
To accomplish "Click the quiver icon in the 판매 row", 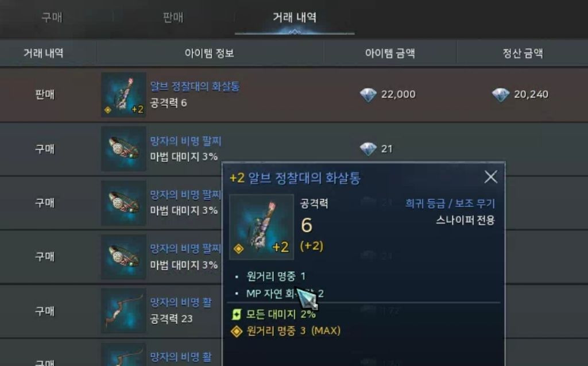I will click(x=124, y=95).
